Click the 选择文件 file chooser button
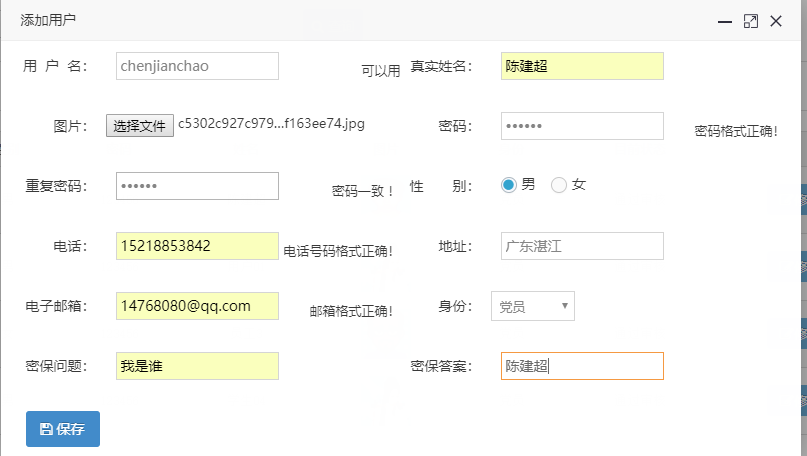The height and width of the screenshot is (456, 807). click(140, 126)
